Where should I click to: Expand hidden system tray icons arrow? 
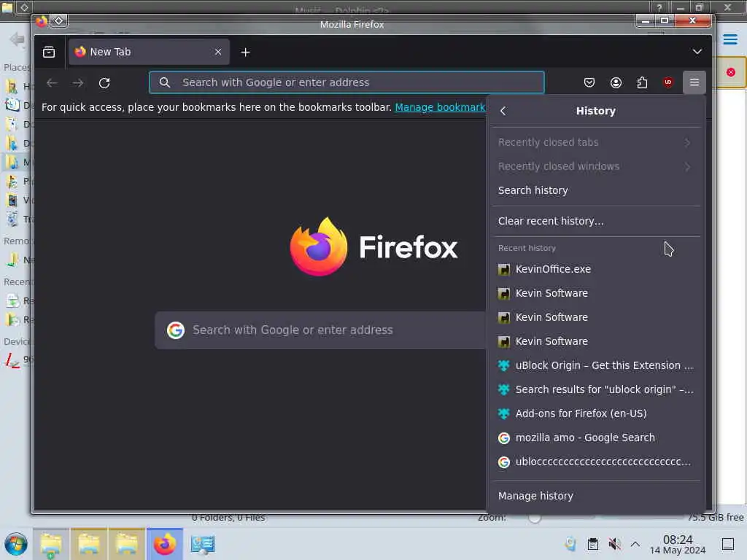[635, 544]
